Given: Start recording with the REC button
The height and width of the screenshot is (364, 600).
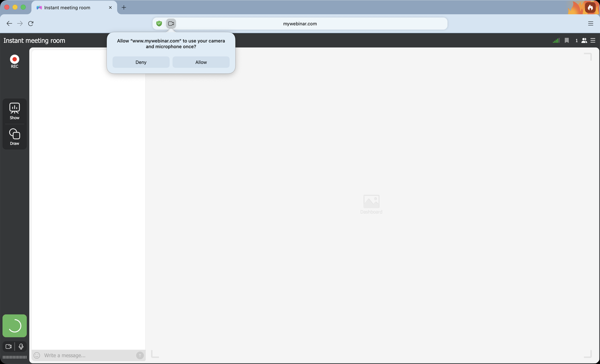Looking at the screenshot, I should click(x=15, y=61).
